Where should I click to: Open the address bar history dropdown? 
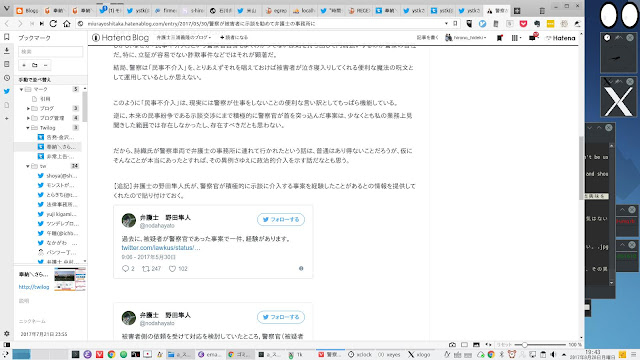446,24
